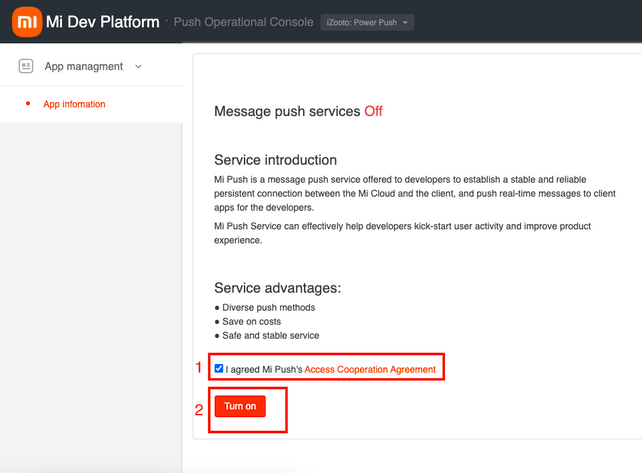Image resolution: width=642 pixels, height=473 pixels.
Task: Open the iZooto: Power Push dropdown
Action: pyautogui.click(x=367, y=23)
